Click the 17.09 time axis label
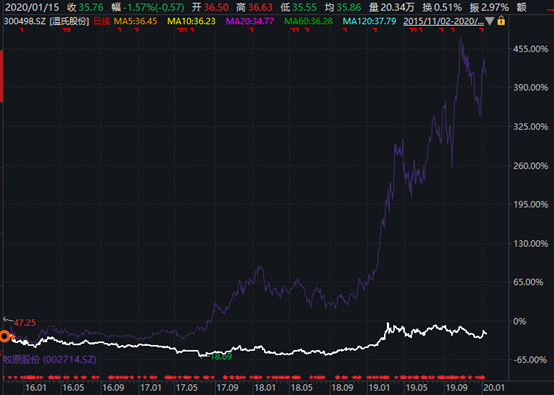 (228, 388)
